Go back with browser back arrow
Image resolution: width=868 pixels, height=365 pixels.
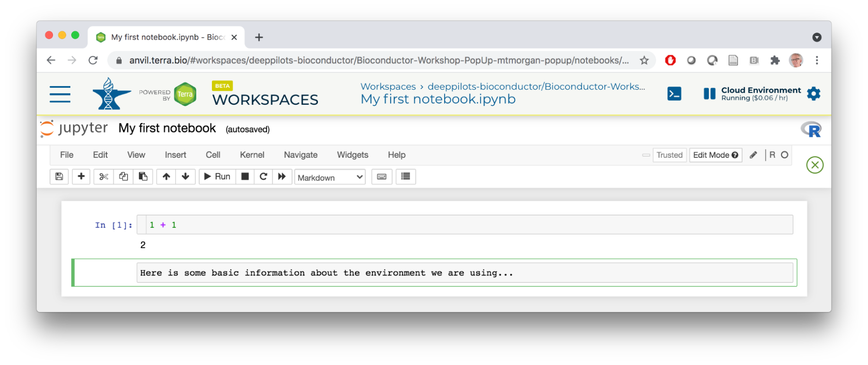51,60
